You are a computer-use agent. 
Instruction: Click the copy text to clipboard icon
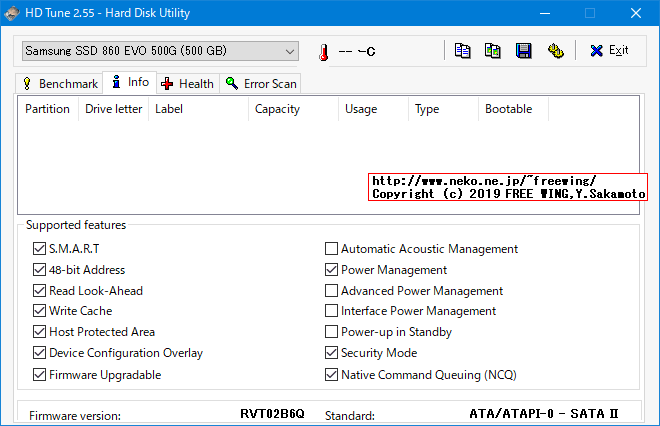[462, 51]
